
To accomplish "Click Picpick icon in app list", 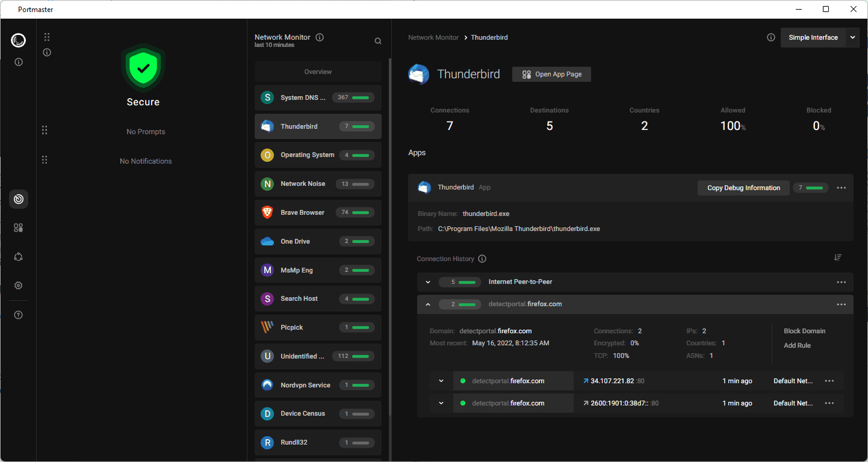I will (x=267, y=327).
